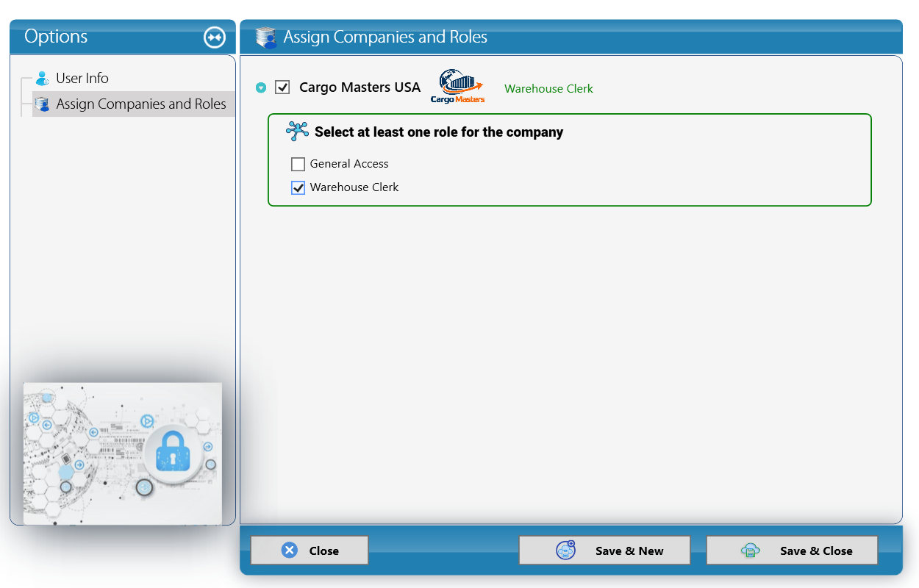Click the Save & New button
This screenshot has width=919, height=588.
coord(604,551)
